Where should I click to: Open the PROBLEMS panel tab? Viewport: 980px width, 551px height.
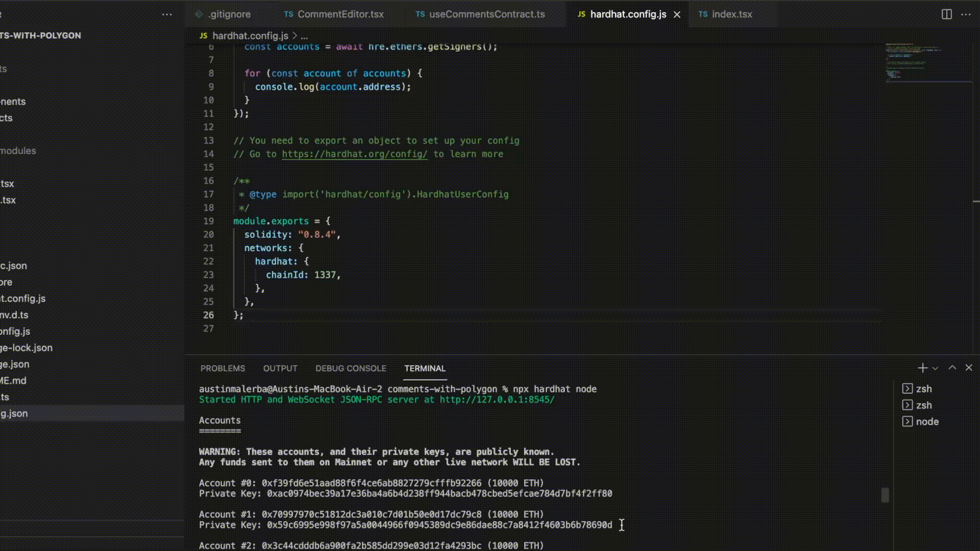click(223, 368)
